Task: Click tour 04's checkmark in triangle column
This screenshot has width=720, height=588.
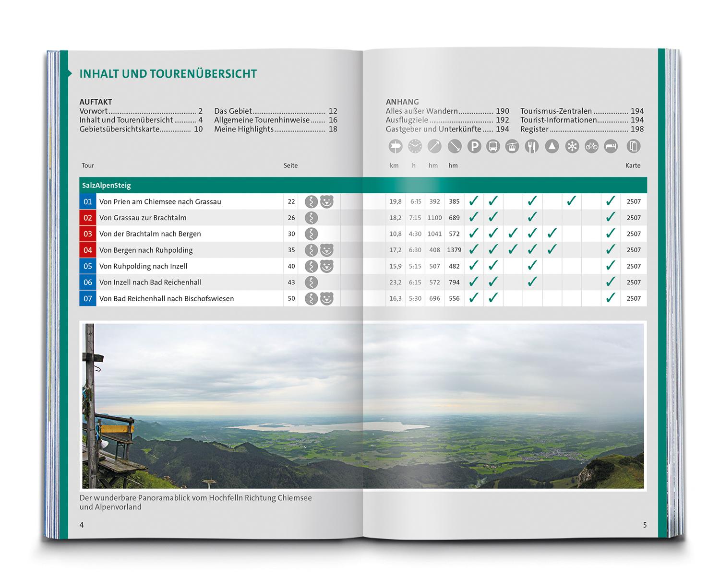Action: click(x=552, y=250)
